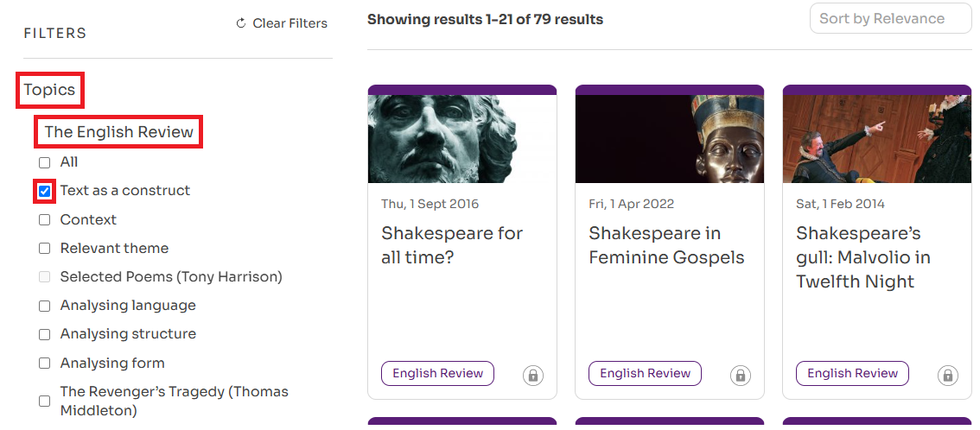Click the Nefertiti bust thumbnail image
This screenshot has height=430, width=980.
670,138
